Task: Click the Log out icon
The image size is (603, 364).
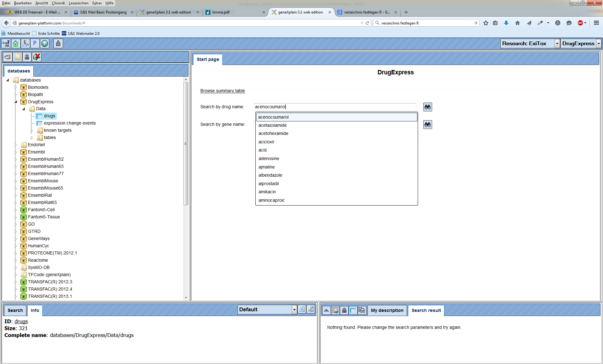Action: click(6, 44)
